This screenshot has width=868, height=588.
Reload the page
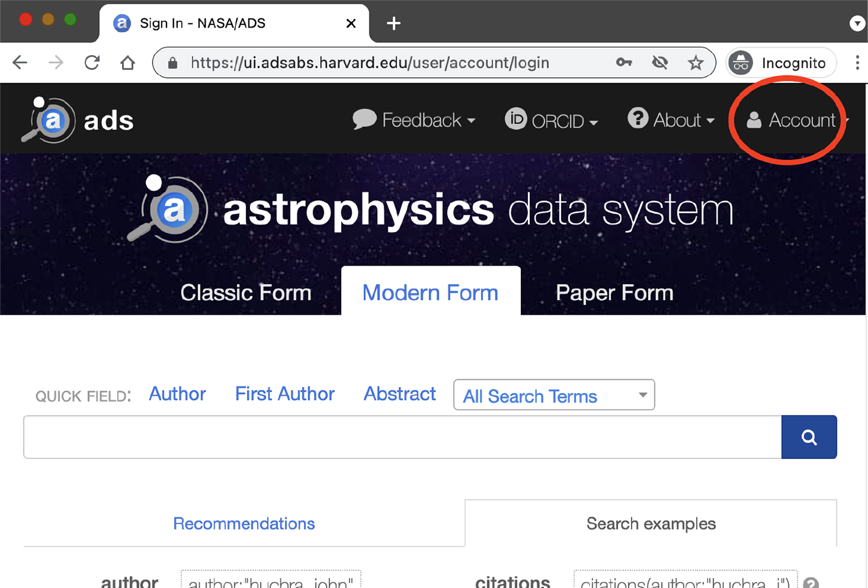coord(92,62)
